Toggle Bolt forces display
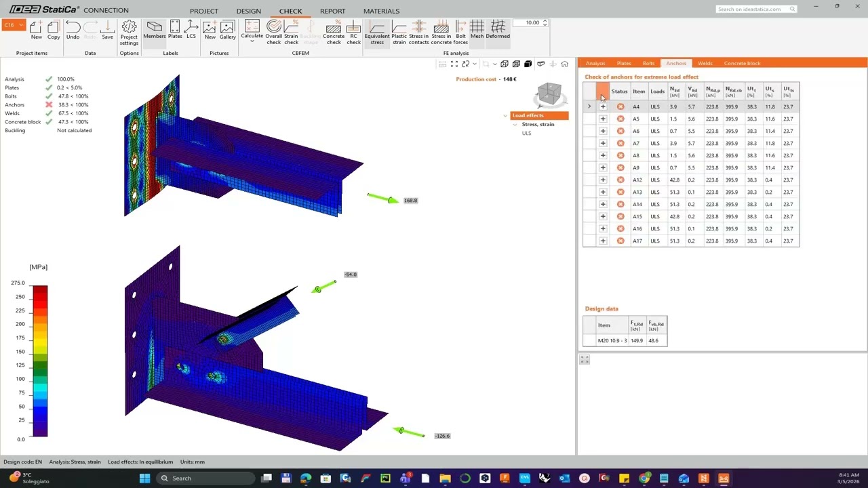The height and width of the screenshot is (488, 868). [460, 33]
